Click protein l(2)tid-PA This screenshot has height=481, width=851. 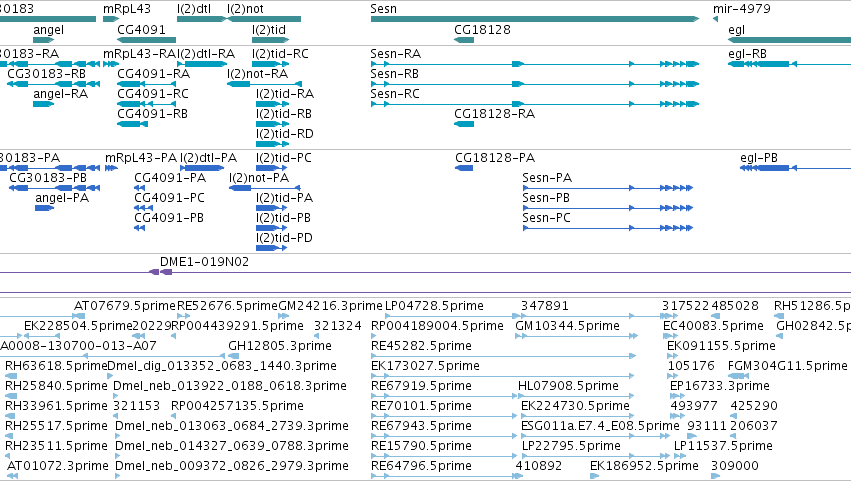[x=271, y=208]
